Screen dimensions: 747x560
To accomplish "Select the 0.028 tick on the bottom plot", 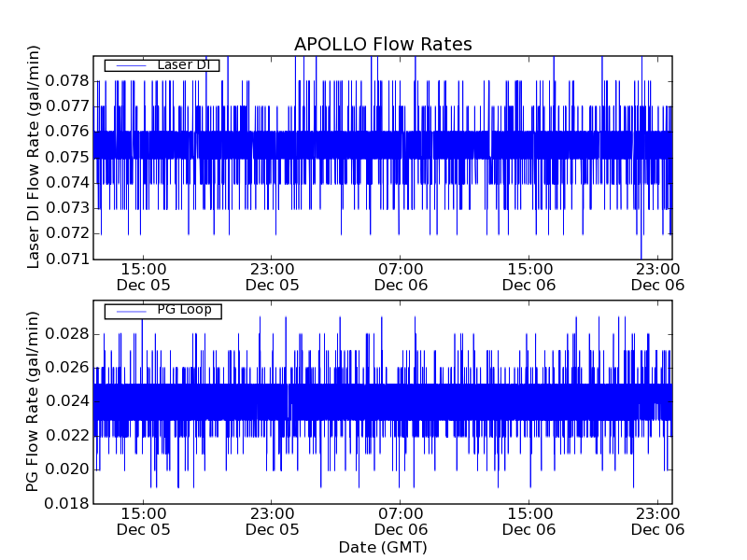I will click(68, 334).
